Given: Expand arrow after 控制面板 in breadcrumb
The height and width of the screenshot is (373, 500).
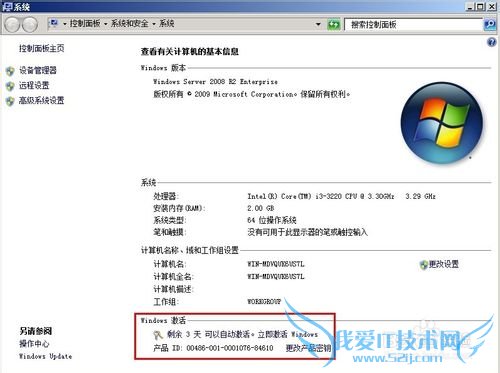Looking at the screenshot, I should pyautogui.click(x=105, y=24).
